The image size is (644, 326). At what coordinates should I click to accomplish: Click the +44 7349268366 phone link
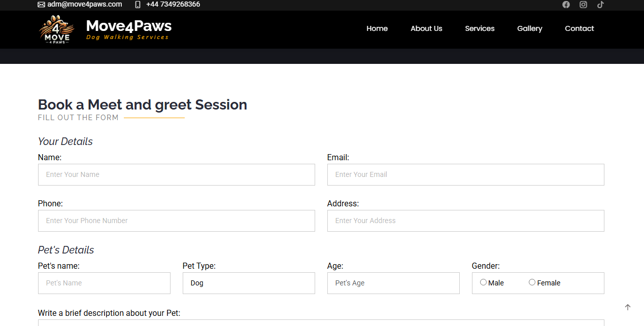coord(173,5)
